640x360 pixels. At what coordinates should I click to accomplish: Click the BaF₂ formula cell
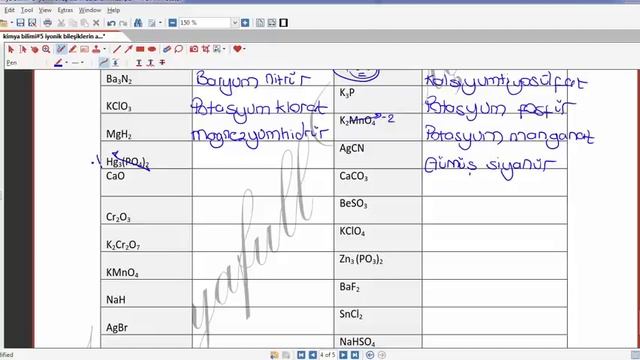[378, 293]
